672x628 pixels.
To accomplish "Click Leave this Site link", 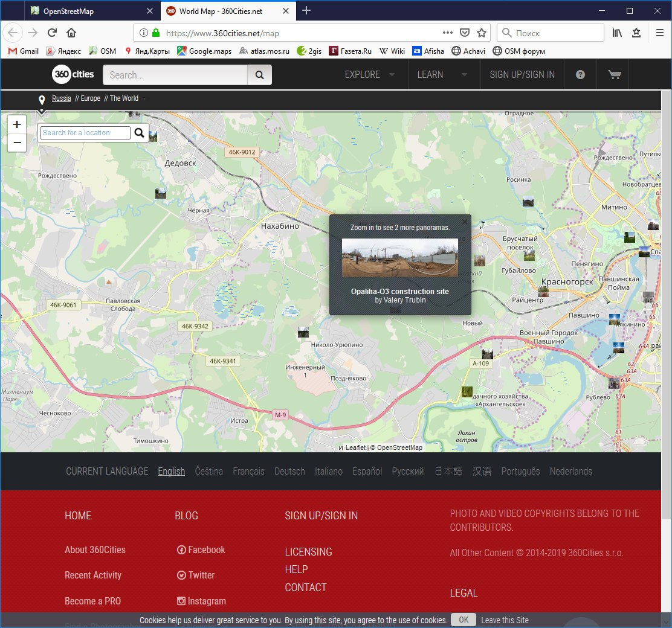I will tap(505, 620).
